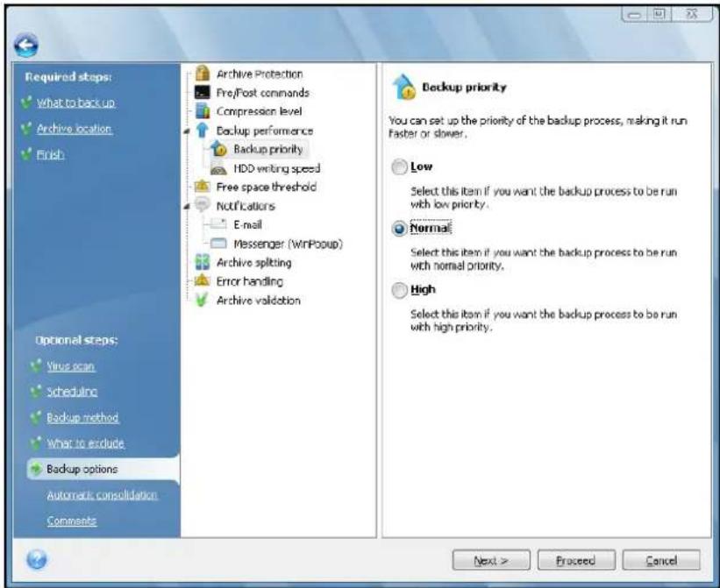Click the Backup priority header icon
The width and height of the screenshot is (720, 588).
click(x=404, y=87)
